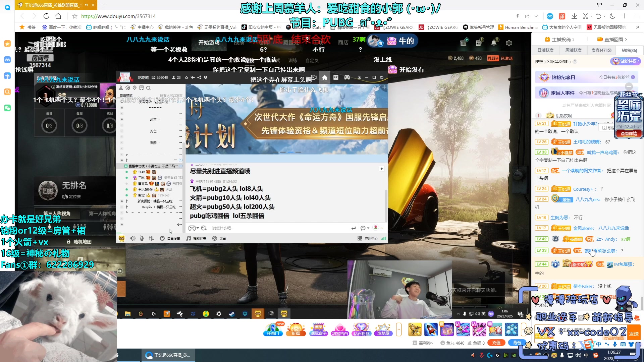Select the scissors screenshot tool
This screenshot has width=644, height=362.
585,16
